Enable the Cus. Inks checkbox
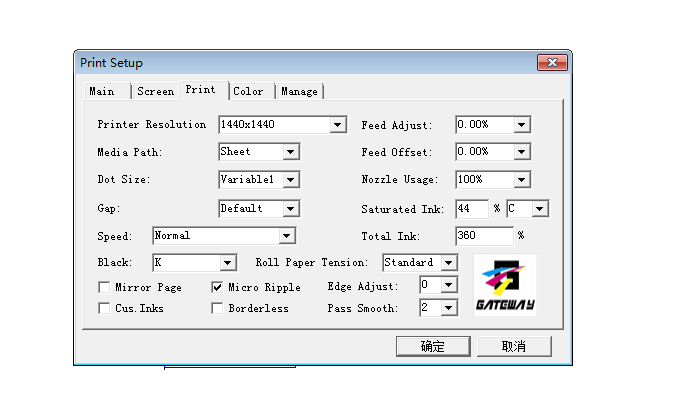 coord(104,308)
